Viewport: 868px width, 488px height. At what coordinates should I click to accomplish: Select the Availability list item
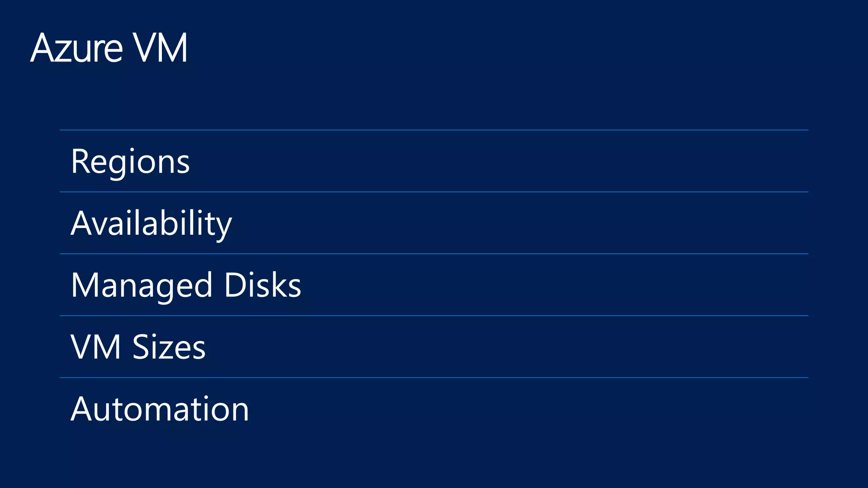151,223
